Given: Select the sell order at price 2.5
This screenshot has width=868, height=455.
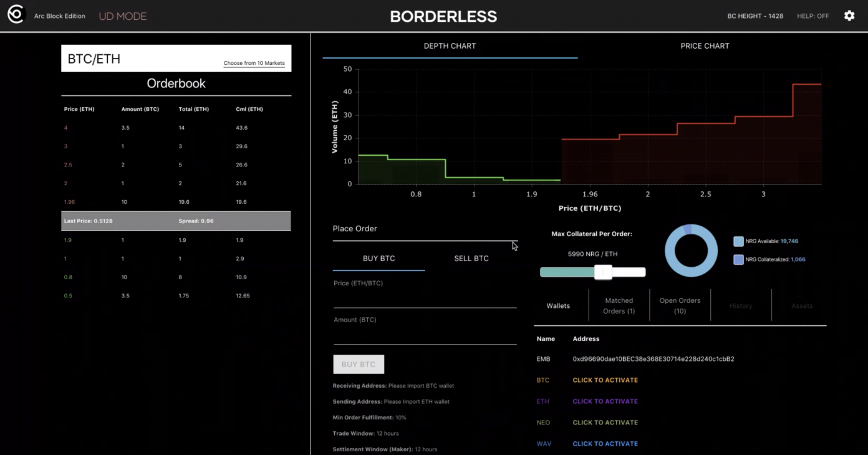Looking at the screenshot, I should point(176,165).
